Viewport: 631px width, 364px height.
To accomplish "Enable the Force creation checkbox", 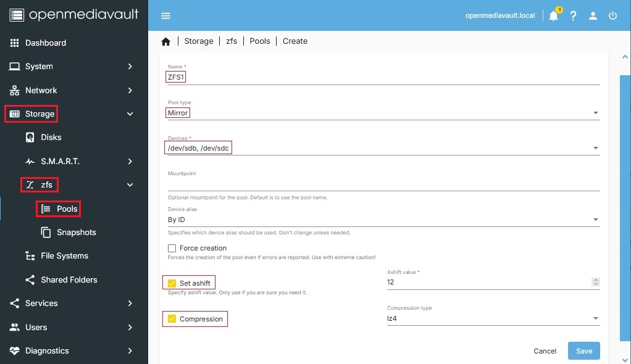I will pyautogui.click(x=172, y=248).
